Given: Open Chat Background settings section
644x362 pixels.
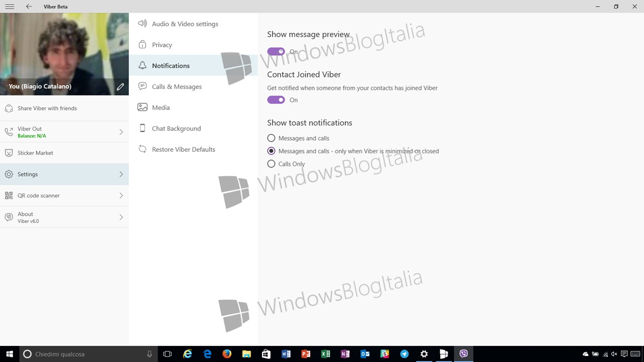Looking at the screenshot, I should point(193,128).
